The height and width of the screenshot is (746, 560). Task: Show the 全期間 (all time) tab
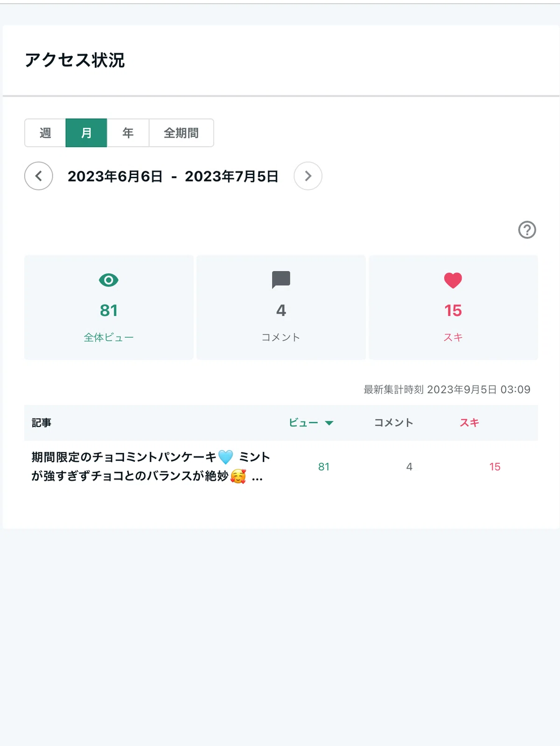[x=181, y=133]
